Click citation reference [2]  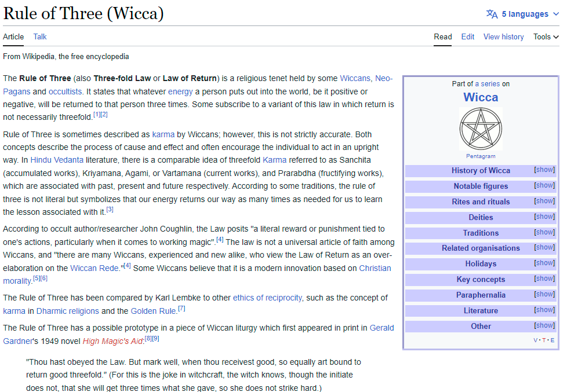(104, 115)
